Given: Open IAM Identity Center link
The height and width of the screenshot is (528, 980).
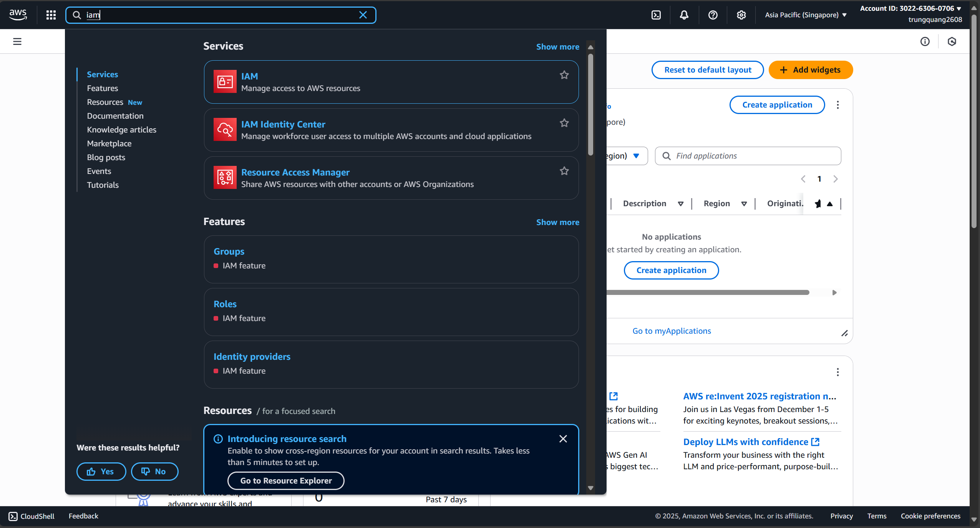Looking at the screenshot, I should (x=283, y=124).
